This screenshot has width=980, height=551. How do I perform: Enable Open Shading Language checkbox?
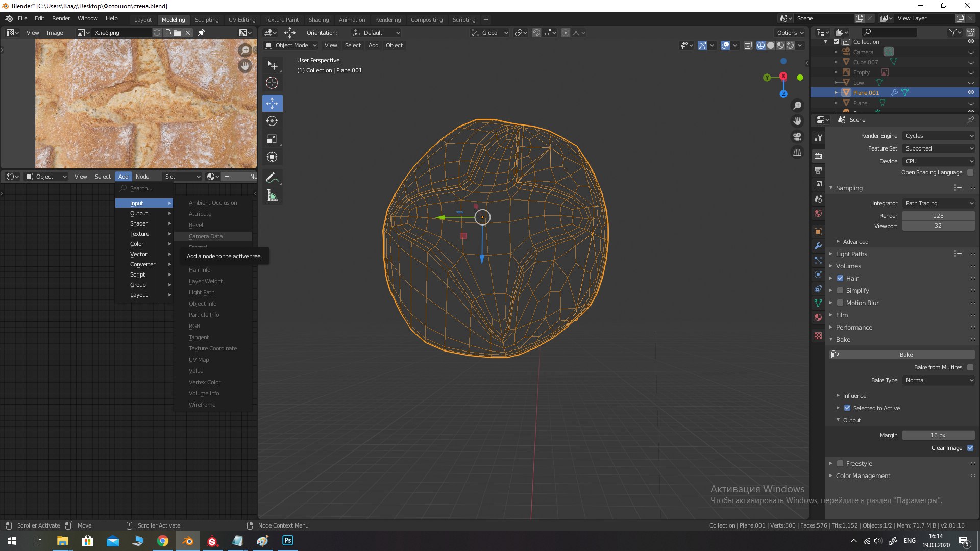coord(970,172)
